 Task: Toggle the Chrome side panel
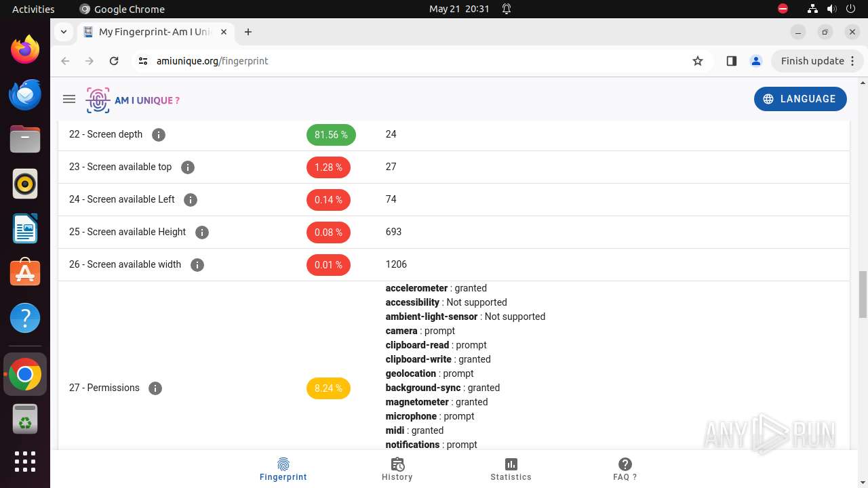(731, 61)
